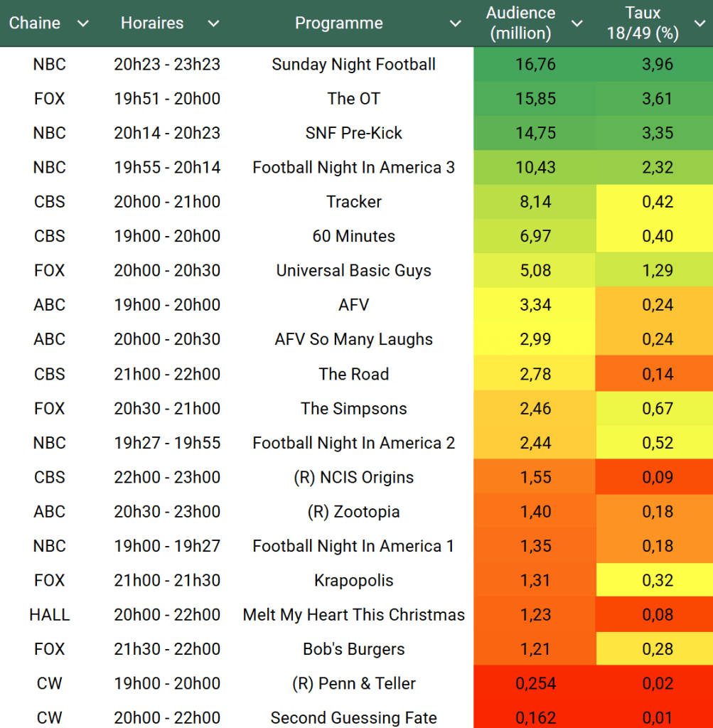Click the Second Guessing Fate cell
713x728 pixels.
(x=353, y=717)
